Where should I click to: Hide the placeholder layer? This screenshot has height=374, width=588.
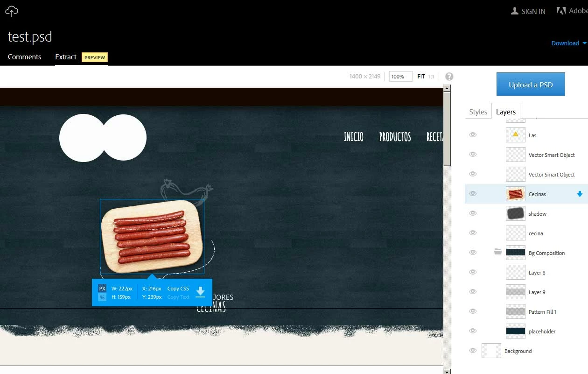(x=473, y=331)
